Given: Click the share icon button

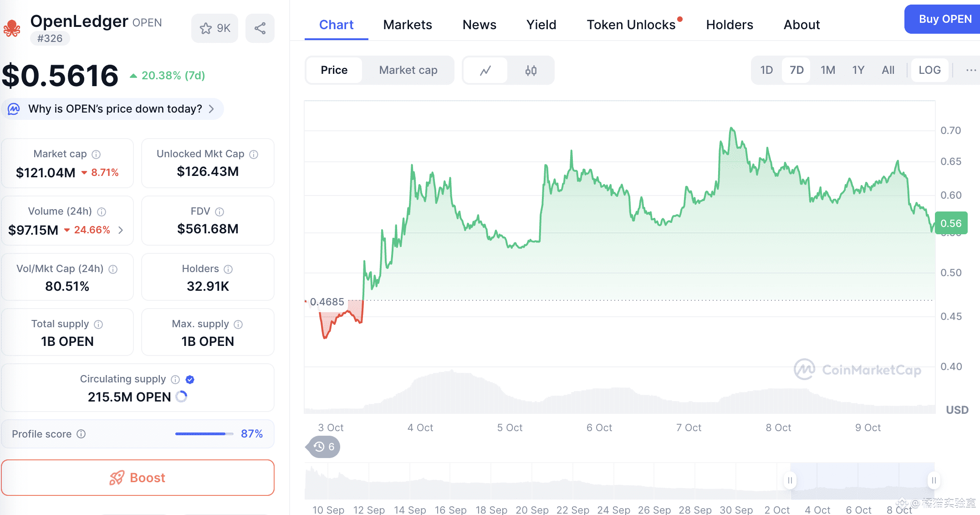Looking at the screenshot, I should (x=260, y=28).
